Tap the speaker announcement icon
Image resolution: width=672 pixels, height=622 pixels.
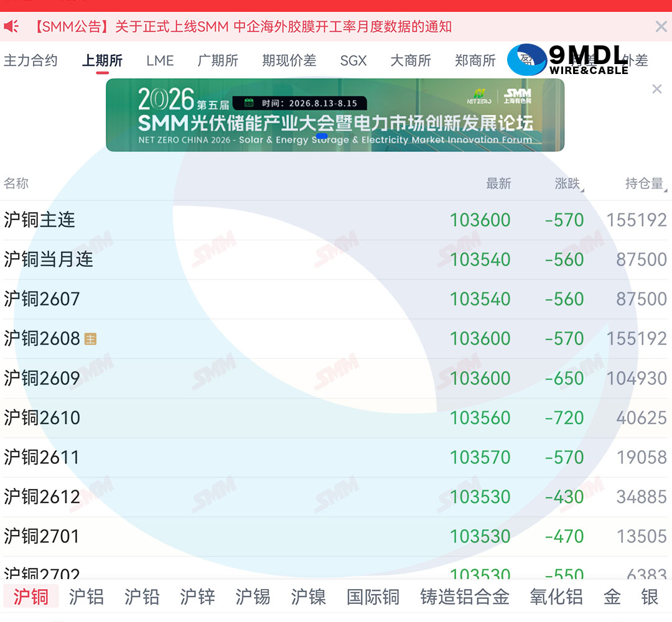11,27
